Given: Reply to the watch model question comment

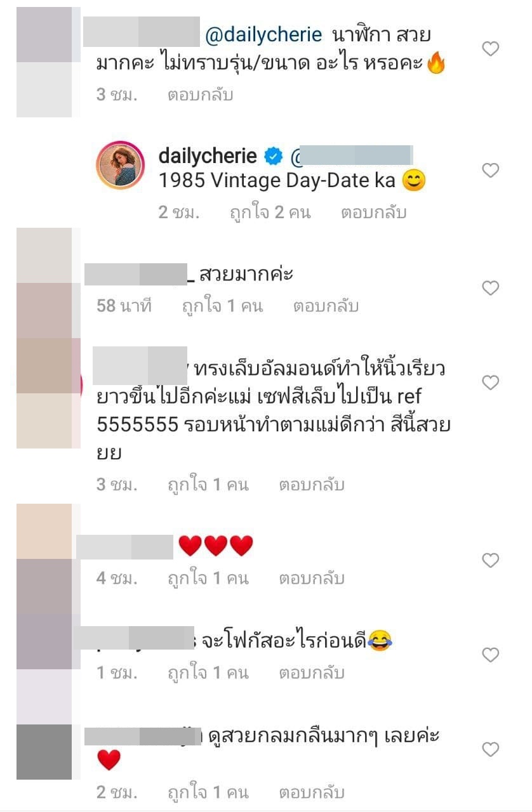Looking at the screenshot, I should click(201, 95).
